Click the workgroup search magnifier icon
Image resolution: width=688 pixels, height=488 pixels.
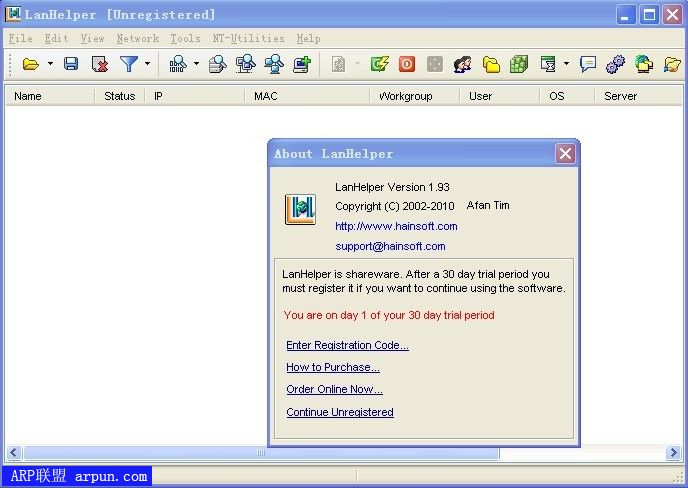coord(274,64)
